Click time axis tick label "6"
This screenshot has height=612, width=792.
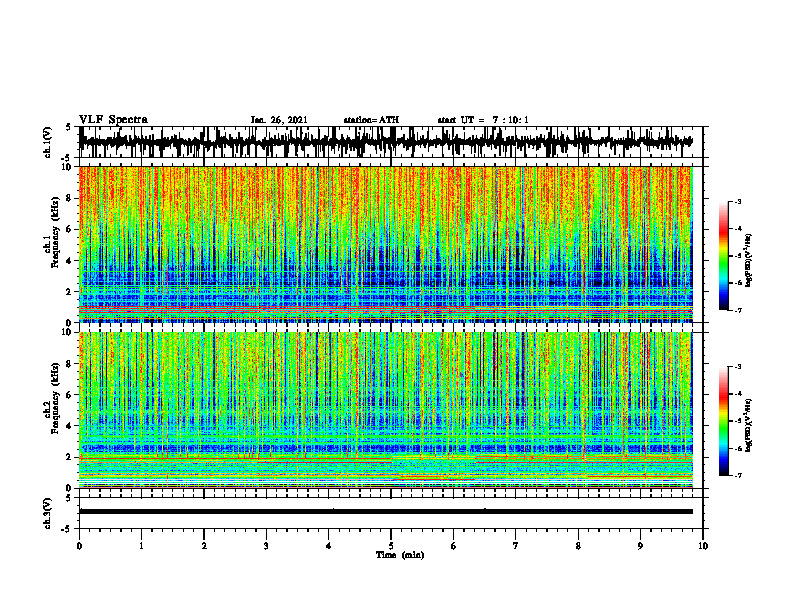[454, 546]
